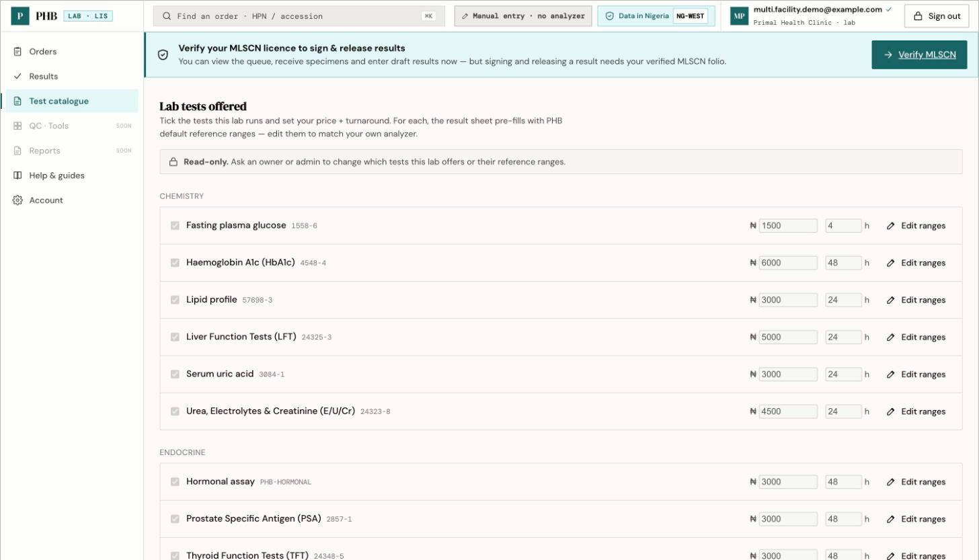The width and height of the screenshot is (979, 560).
Task: Click Manual entry · no analyzer button
Action: click(x=523, y=16)
